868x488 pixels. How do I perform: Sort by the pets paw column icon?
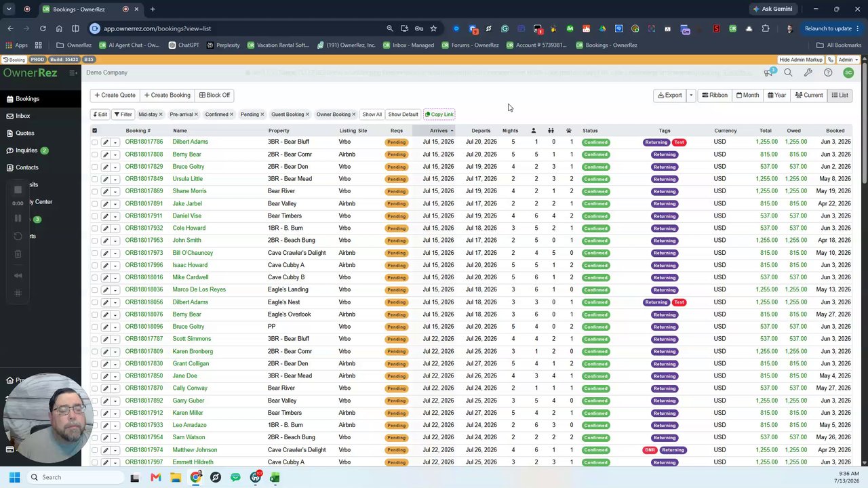[568, 131]
